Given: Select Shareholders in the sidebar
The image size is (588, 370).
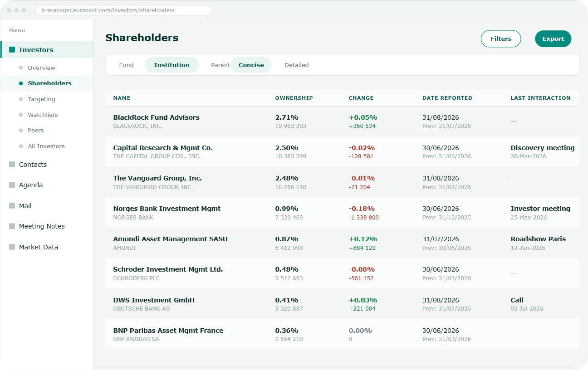Looking at the screenshot, I should click(x=47, y=83).
